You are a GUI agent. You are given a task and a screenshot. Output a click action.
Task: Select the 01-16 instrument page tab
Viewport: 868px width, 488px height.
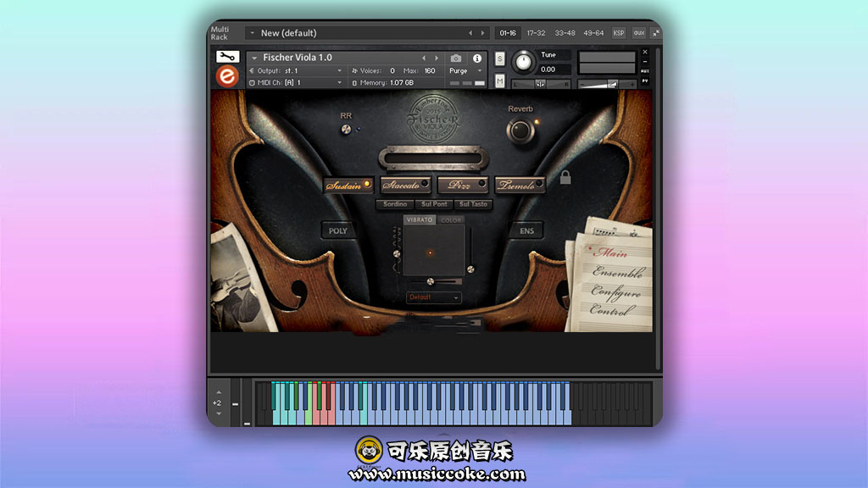[x=508, y=33]
